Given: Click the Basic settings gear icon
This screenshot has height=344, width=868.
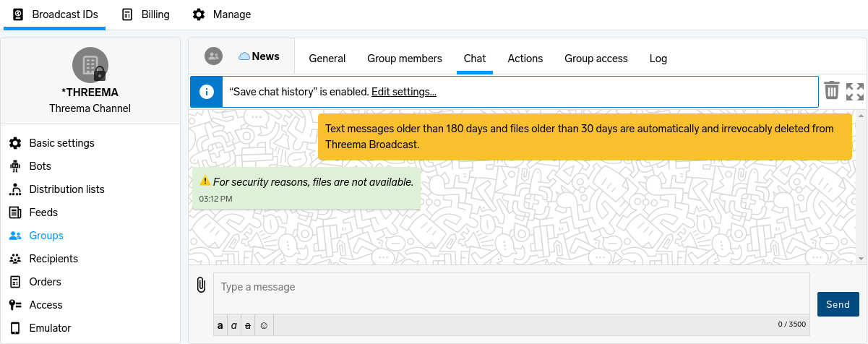Looking at the screenshot, I should pyautogui.click(x=14, y=143).
